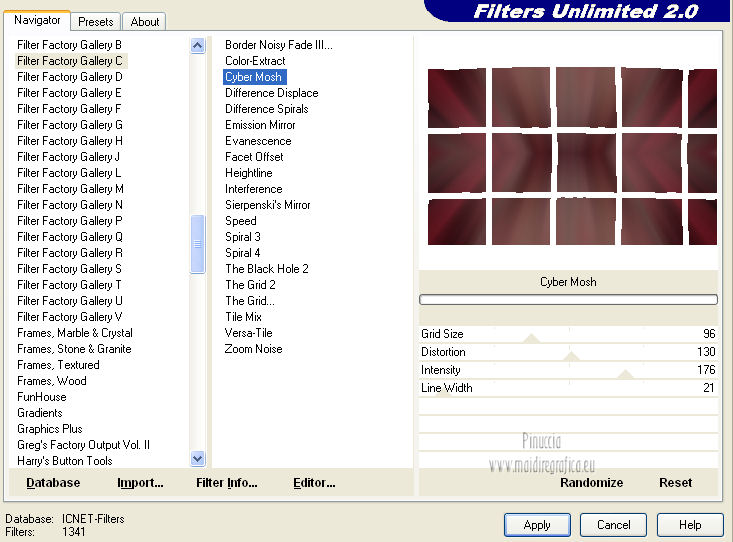
Task: Randomize the filter settings
Action: coord(591,483)
